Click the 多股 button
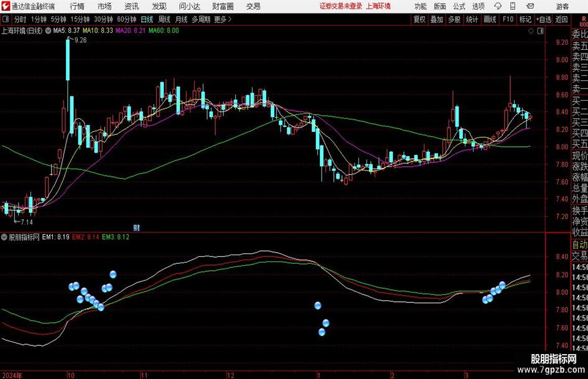Viewport: 588px width, 379px height. pyautogui.click(x=454, y=19)
